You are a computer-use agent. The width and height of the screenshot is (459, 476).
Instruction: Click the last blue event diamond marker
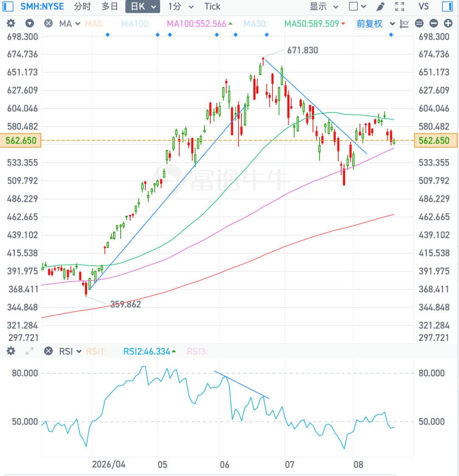391,35
